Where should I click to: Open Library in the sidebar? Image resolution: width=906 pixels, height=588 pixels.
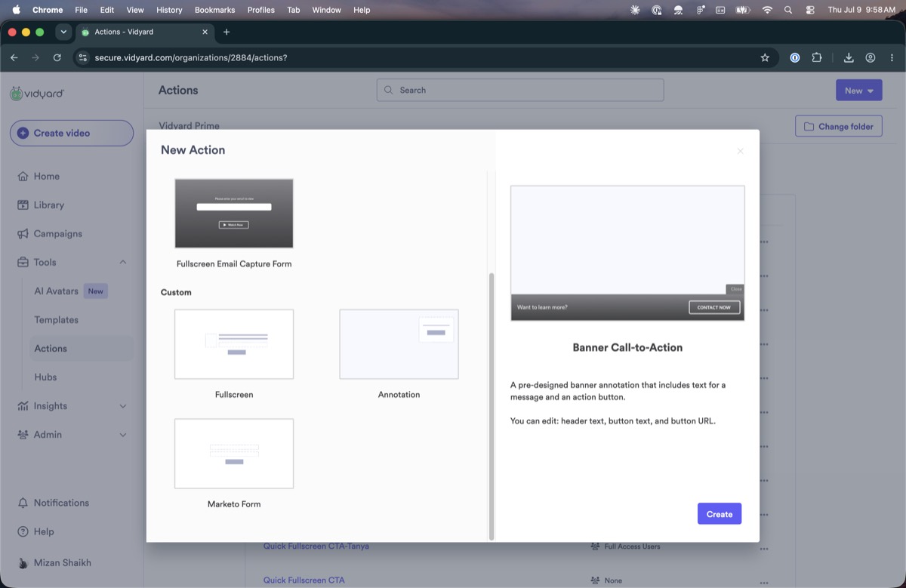48,205
